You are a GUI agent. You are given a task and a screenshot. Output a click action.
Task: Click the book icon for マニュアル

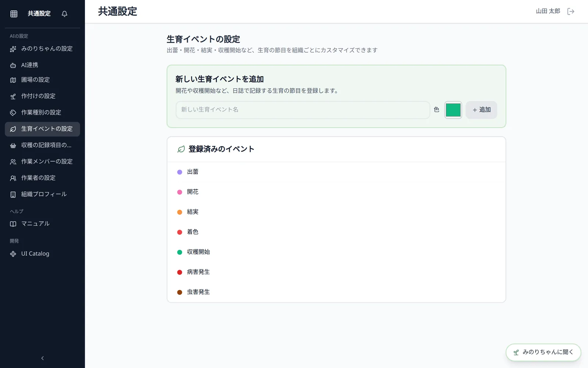click(13, 224)
